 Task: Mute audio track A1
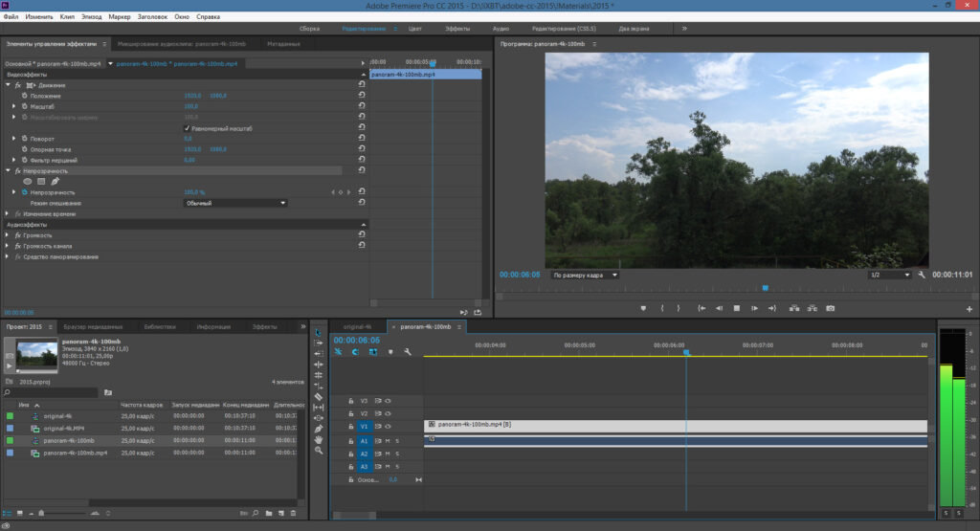[388, 441]
